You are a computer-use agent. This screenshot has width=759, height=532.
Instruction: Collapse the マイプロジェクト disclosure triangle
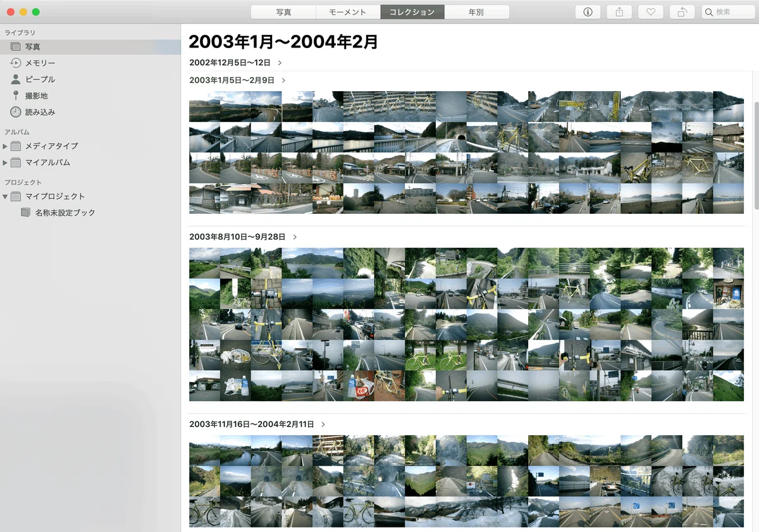pyautogui.click(x=5, y=197)
